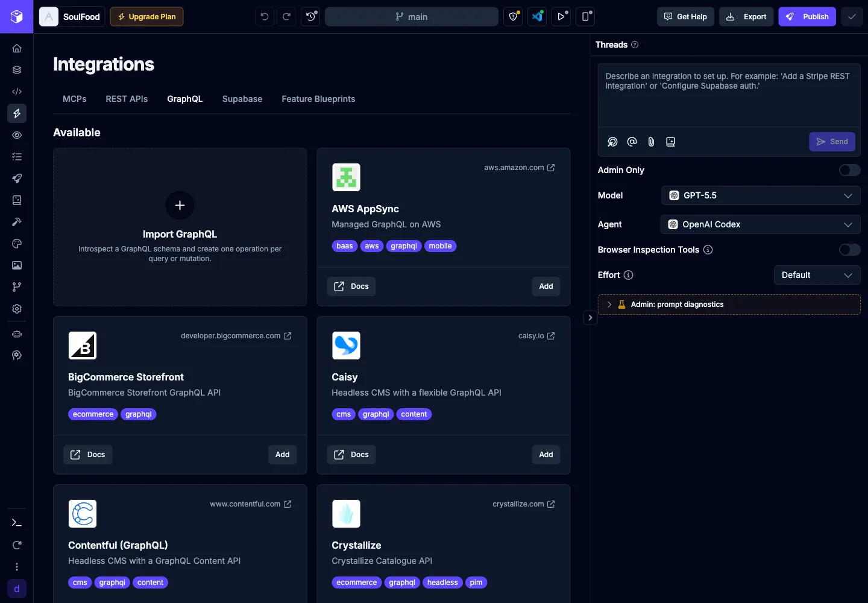
Task: Click the paperclip attach icon in Threads input
Action: pos(651,142)
